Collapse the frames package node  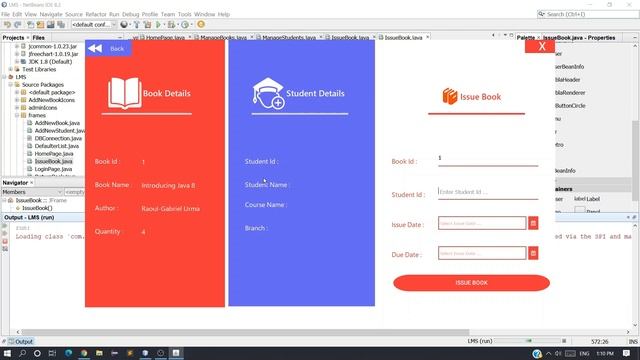(x=17, y=116)
